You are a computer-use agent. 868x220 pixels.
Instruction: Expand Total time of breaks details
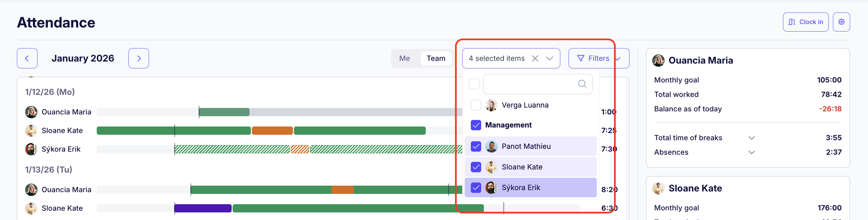pyautogui.click(x=752, y=138)
